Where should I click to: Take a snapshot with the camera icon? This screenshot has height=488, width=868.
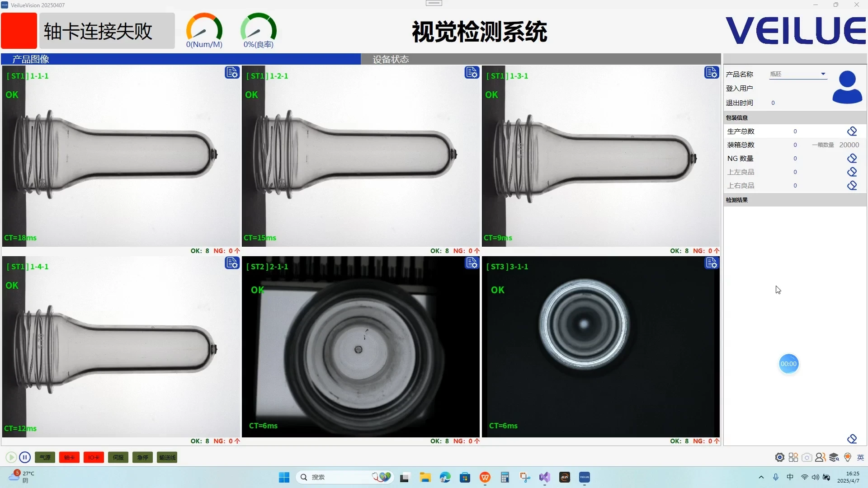pyautogui.click(x=807, y=457)
